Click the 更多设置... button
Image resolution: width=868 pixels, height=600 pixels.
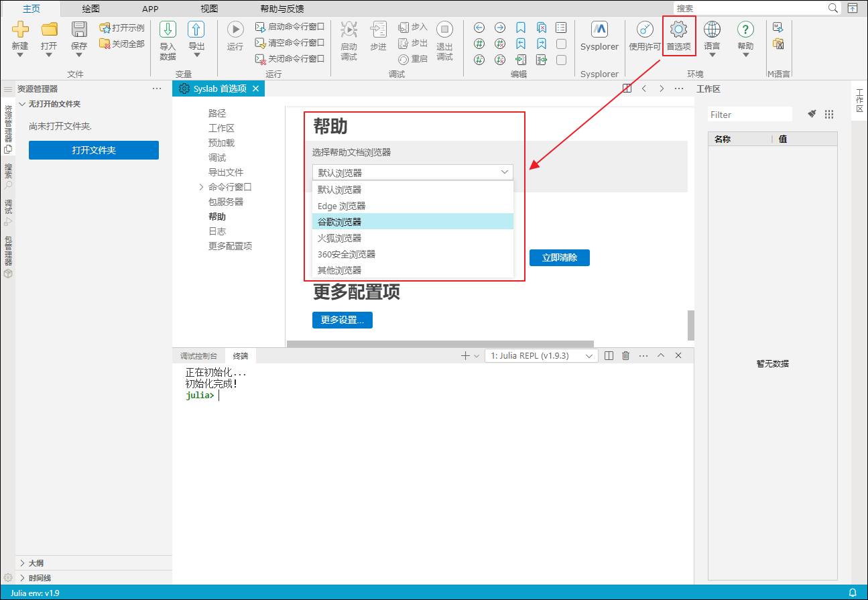342,320
